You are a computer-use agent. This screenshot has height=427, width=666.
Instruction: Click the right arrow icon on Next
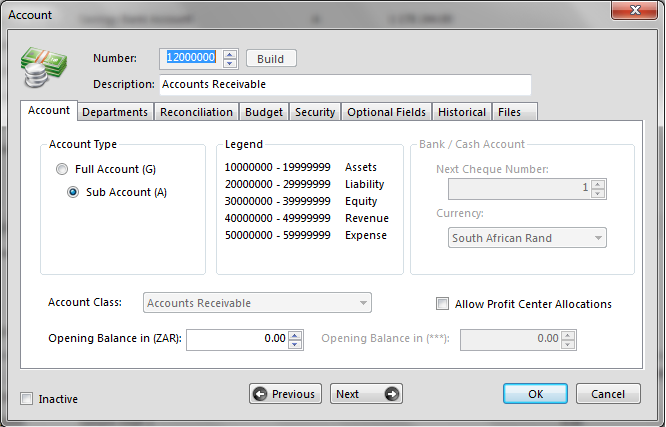(391, 394)
